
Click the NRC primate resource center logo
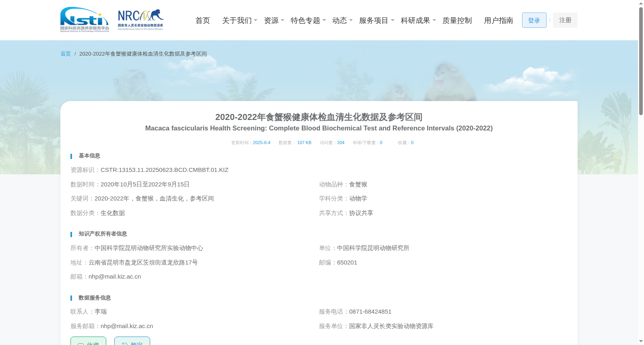pyautogui.click(x=140, y=20)
